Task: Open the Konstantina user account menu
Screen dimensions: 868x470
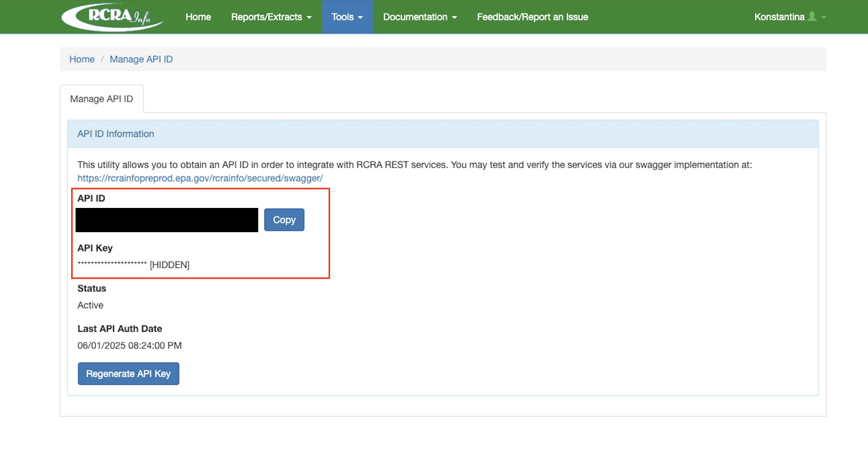Action: point(790,17)
